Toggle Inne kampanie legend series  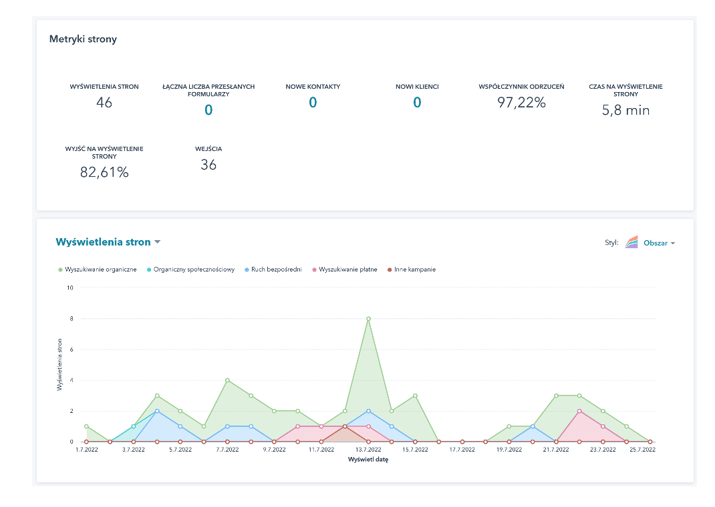click(411, 269)
